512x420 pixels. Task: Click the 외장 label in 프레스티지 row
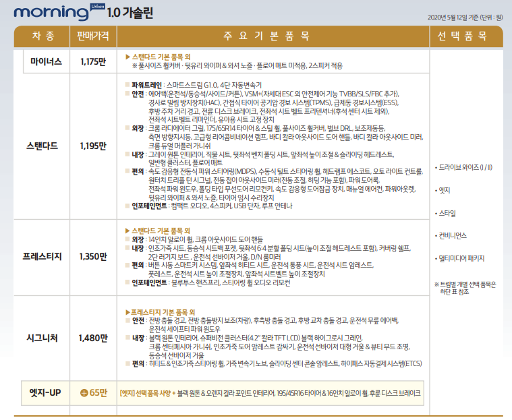click(x=138, y=239)
